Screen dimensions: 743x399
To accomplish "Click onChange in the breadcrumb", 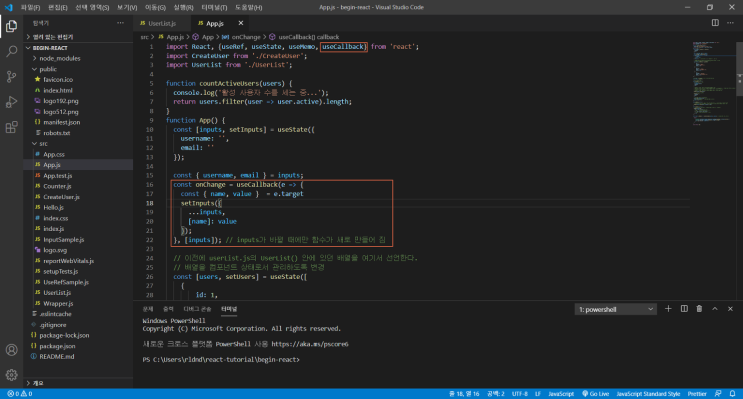I will coord(246,37).
